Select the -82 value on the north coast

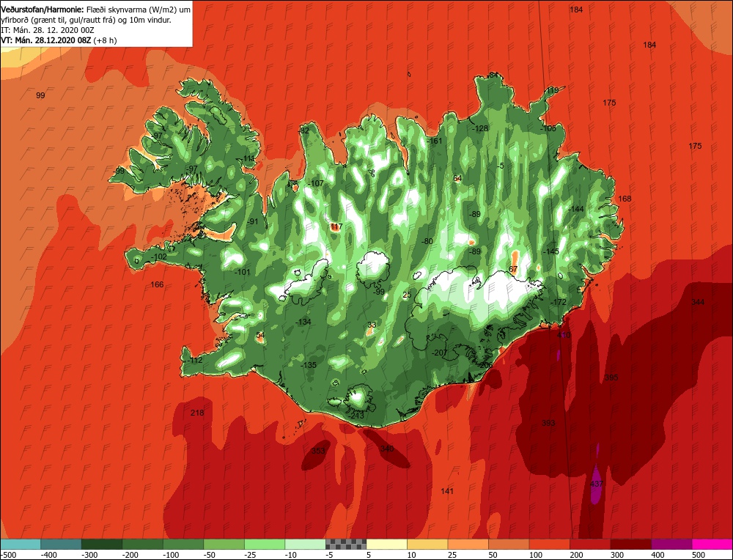tap(304, 131)
